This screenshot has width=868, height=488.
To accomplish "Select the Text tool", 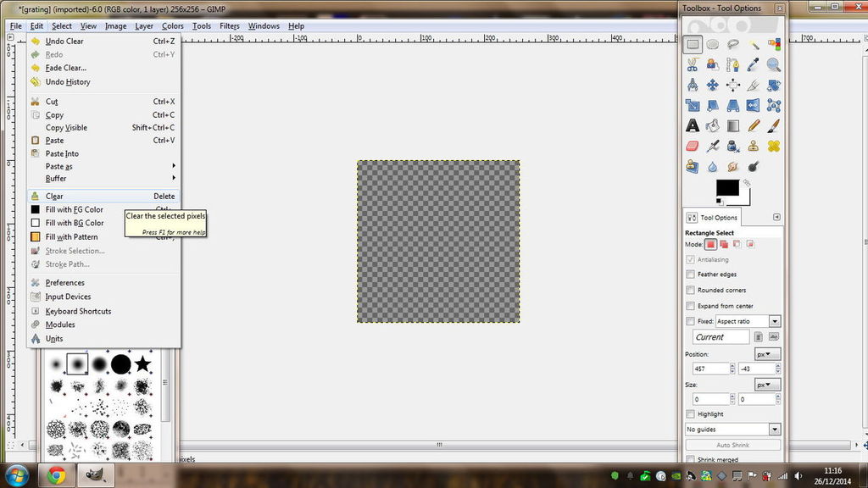I will click(x=693, y=126).
